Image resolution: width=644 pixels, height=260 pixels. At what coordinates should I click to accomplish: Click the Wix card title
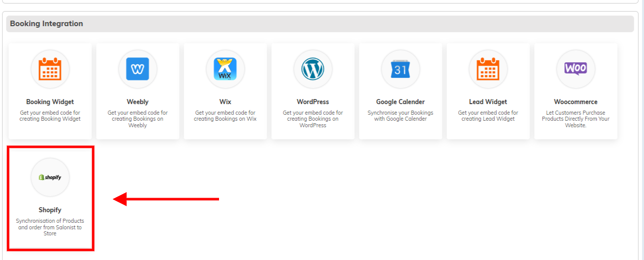[x=225, y=102]
